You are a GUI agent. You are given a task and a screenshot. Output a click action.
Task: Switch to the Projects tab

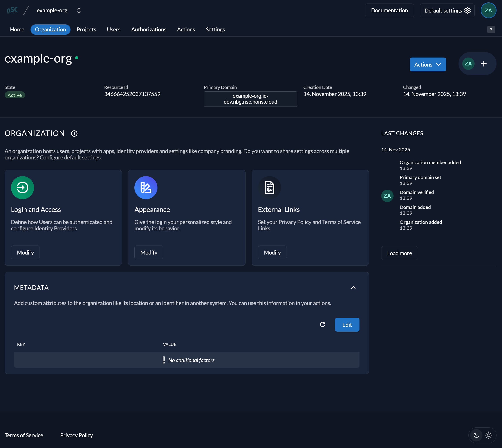[86, 30]
